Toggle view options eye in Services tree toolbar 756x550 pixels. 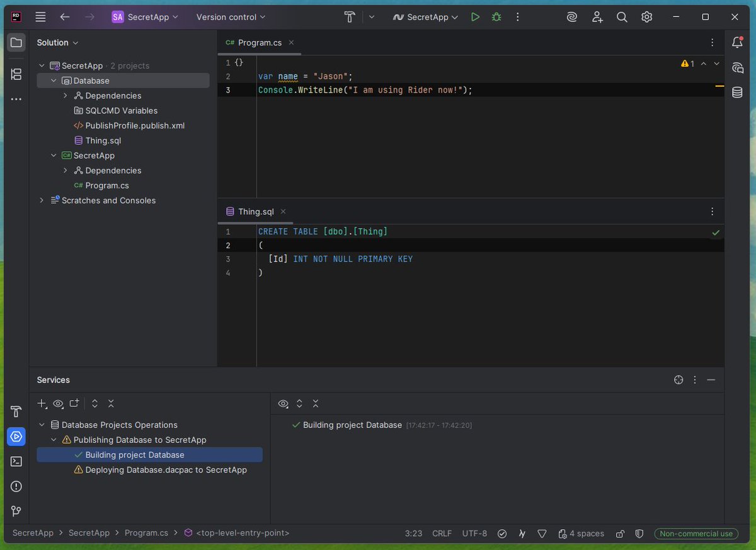pyautogui.click(x=58, y=403)
